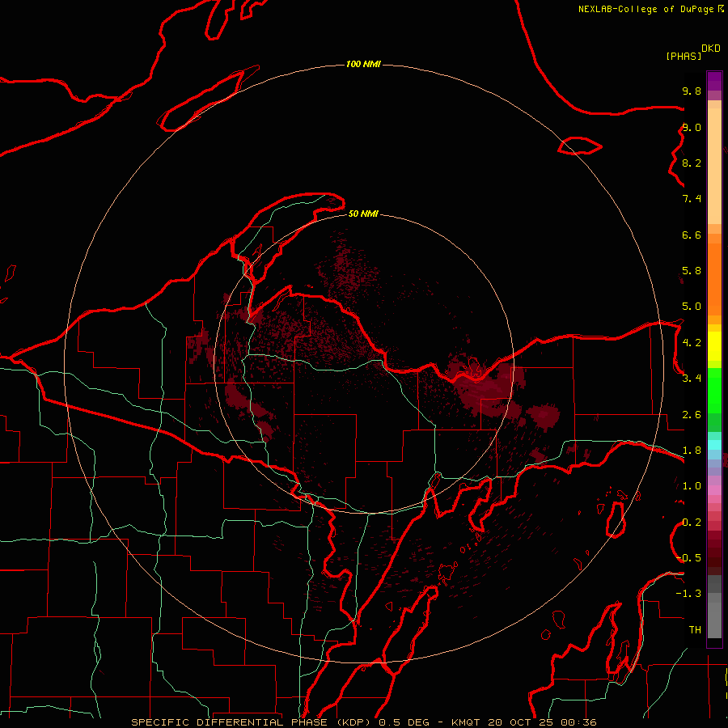
Task: Click the 9.0 value on color scale
Action: 692,127
